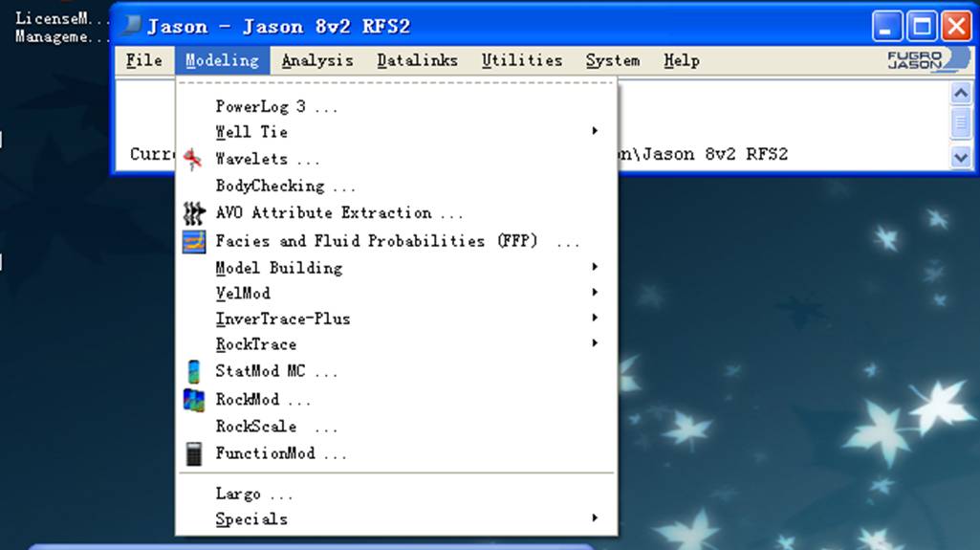Click the Jason title bar app icon
This screenshot has width=980, height=550.
[x=131, y=25]
